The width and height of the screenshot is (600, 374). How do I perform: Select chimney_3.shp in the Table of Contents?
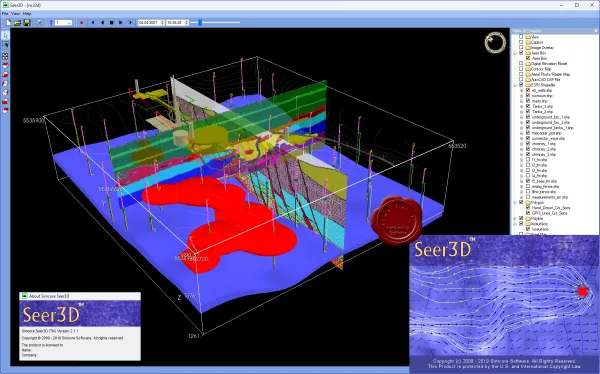(544, 154)
